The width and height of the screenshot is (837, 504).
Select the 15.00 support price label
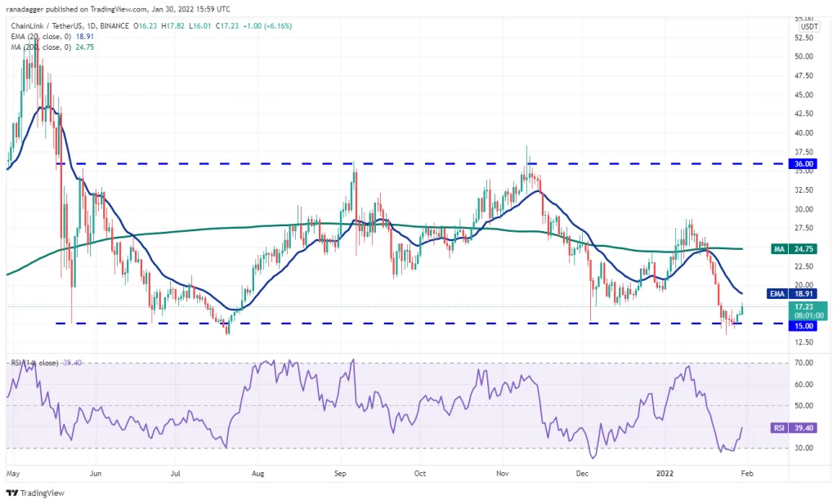(x=803, y=326)
